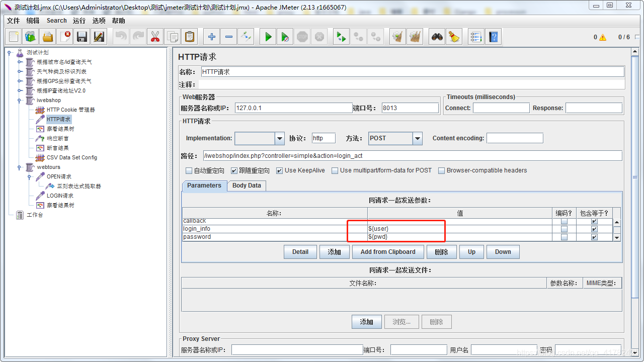Collapse the OPEN请求 node

click(x=29, y=176)
